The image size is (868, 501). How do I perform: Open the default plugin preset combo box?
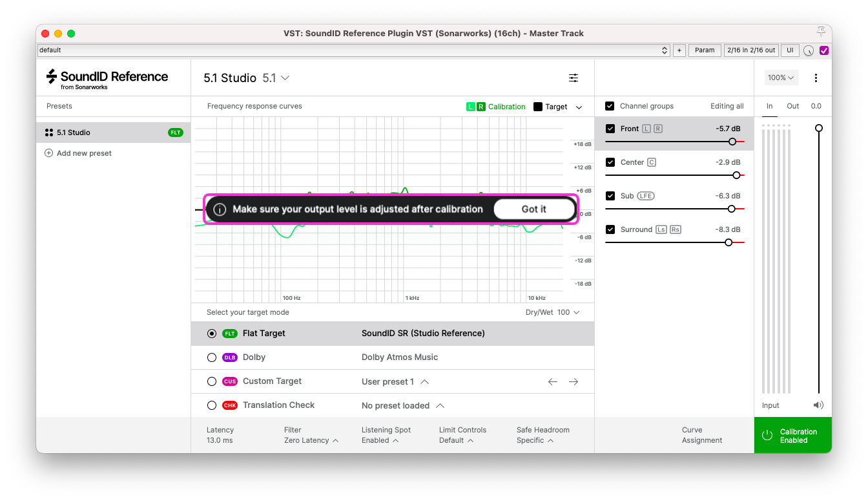click(x=354, y=50)
